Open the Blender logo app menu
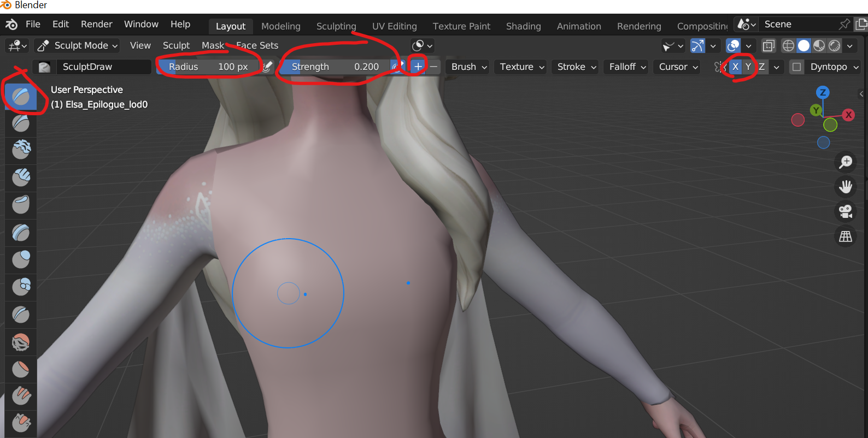This screenshot has height=438, width=868. (11, 25)
